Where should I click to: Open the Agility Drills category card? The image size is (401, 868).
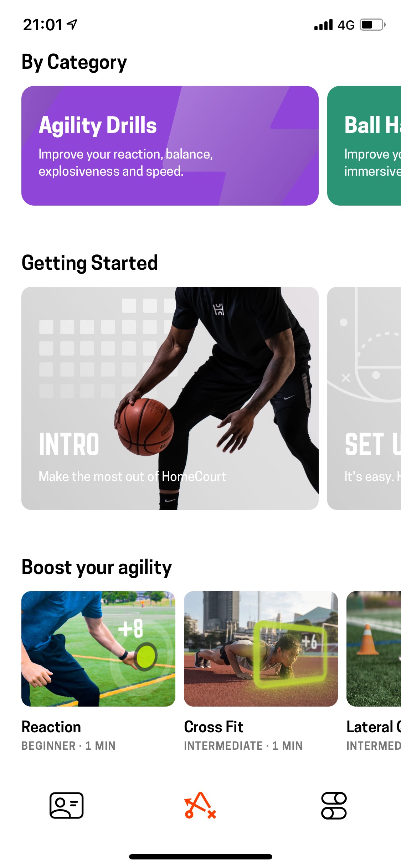tap(170, 145)
